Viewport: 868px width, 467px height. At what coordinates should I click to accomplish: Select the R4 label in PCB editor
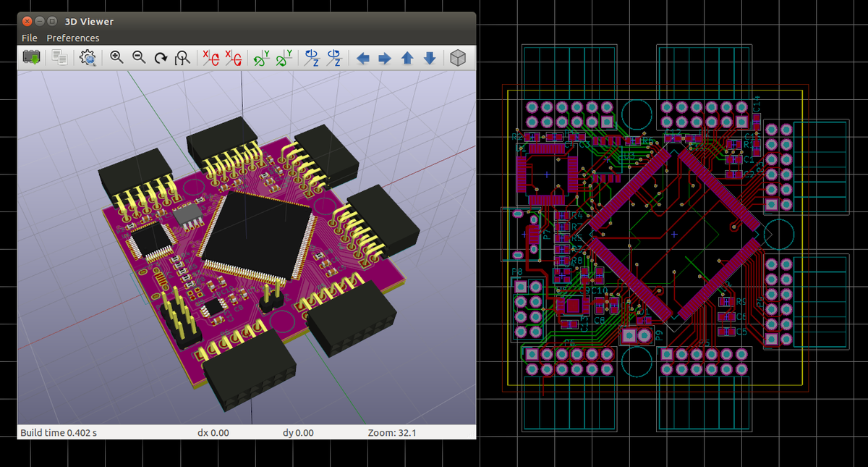pyautogui.click(x=576, y=216)
